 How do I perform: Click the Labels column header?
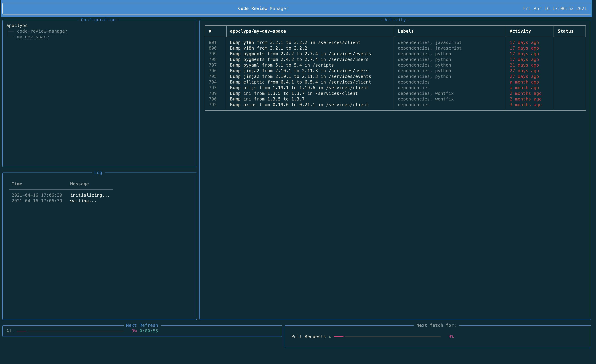pos(406,31)
